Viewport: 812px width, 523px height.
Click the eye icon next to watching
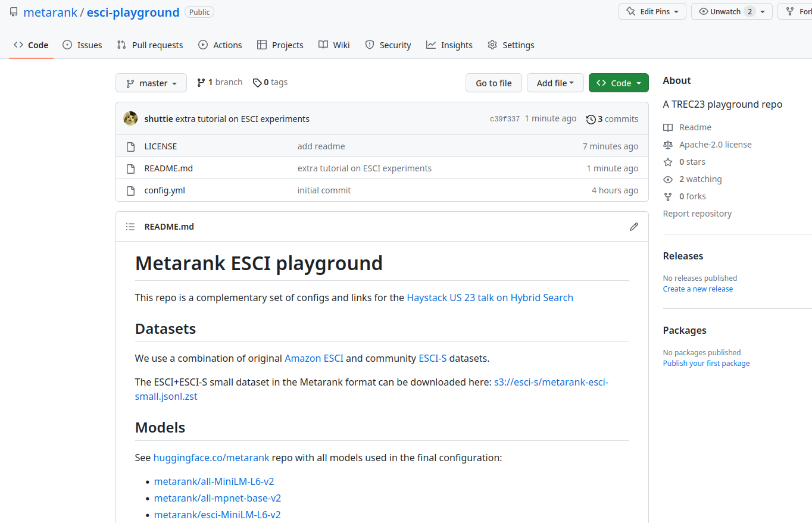[x=668, y=179]
